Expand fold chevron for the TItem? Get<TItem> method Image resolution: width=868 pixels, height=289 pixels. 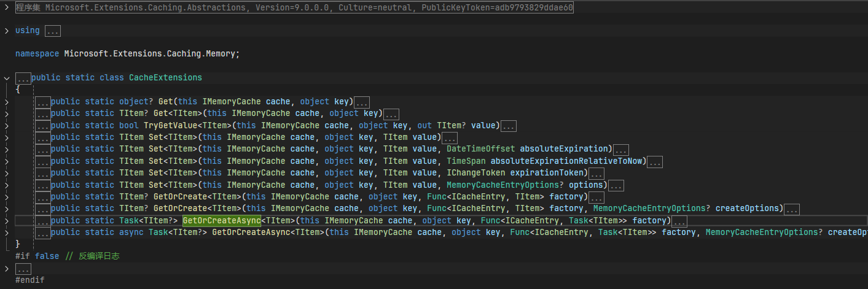pos(6,114)
